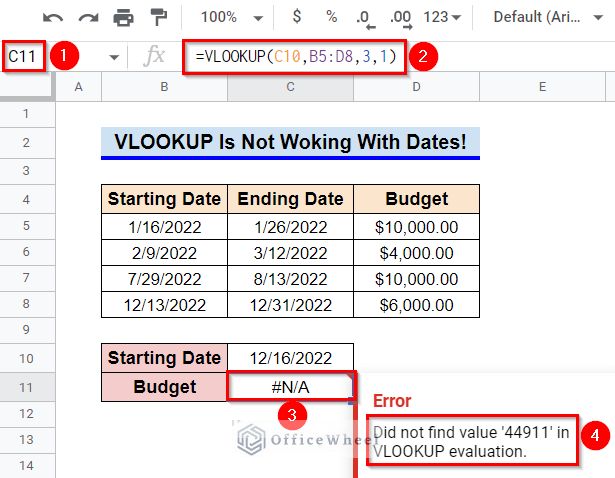
Task: Click the 'Starting Date' label in row 10
Action: (x=164, y=358)
